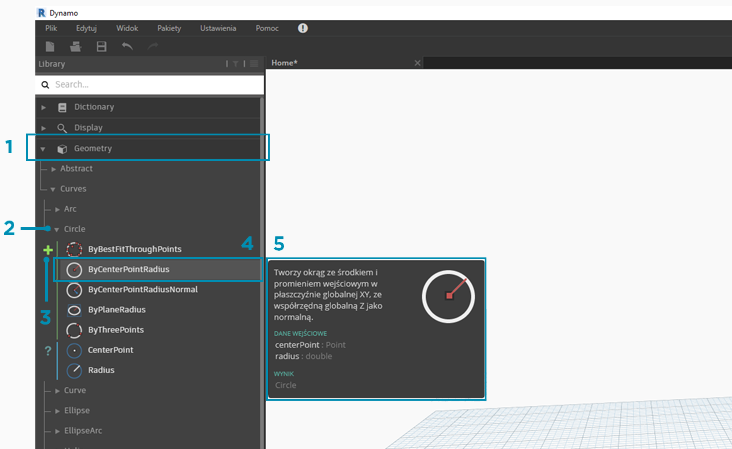Open the Plik menu

click(x=51, y=28)
